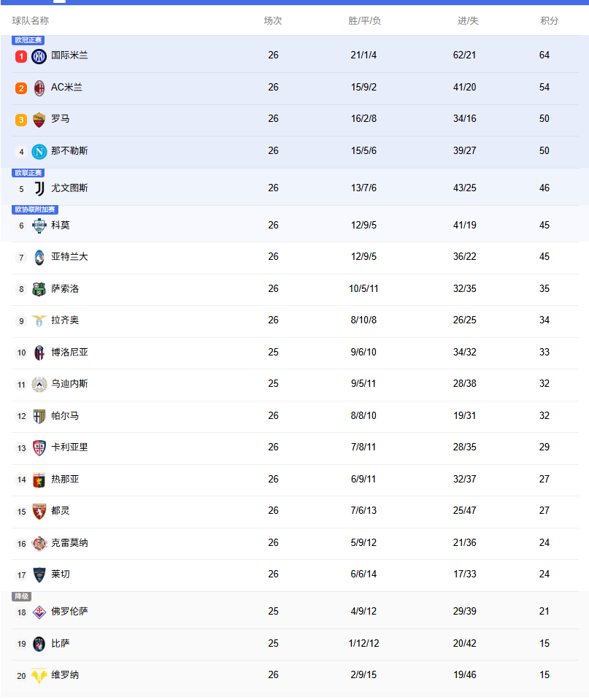Screen dimensions: 589x700
Task: Click the Fiorentina (佛罗伦萨) club crest
Action: click(39, 612)
